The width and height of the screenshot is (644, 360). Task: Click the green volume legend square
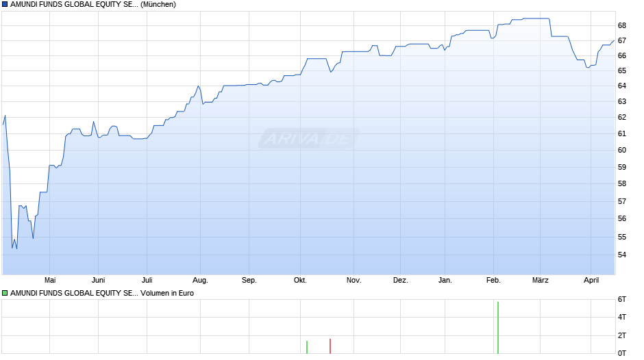[x=5, y=293]
